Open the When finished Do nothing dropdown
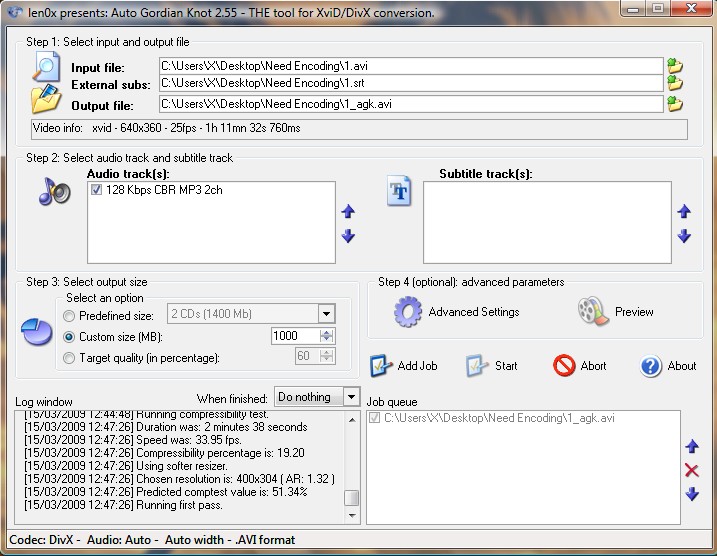The height and width of the screenshot is (556, 717). click(351, 397)
